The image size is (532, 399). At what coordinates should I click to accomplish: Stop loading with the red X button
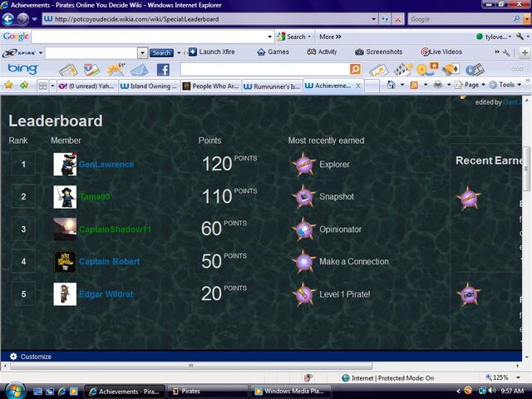point(397,19)
